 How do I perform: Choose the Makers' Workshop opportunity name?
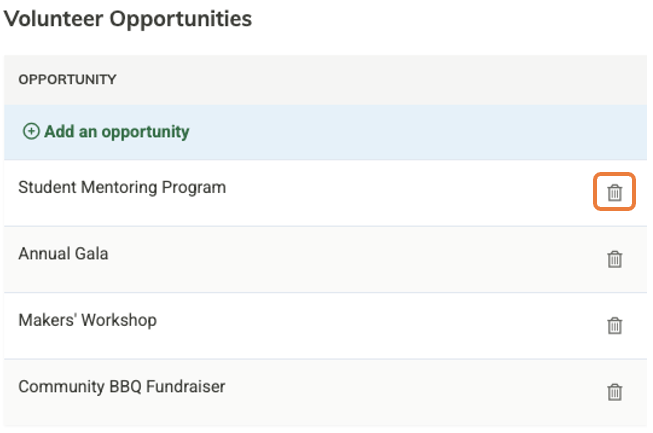[87, 320]
